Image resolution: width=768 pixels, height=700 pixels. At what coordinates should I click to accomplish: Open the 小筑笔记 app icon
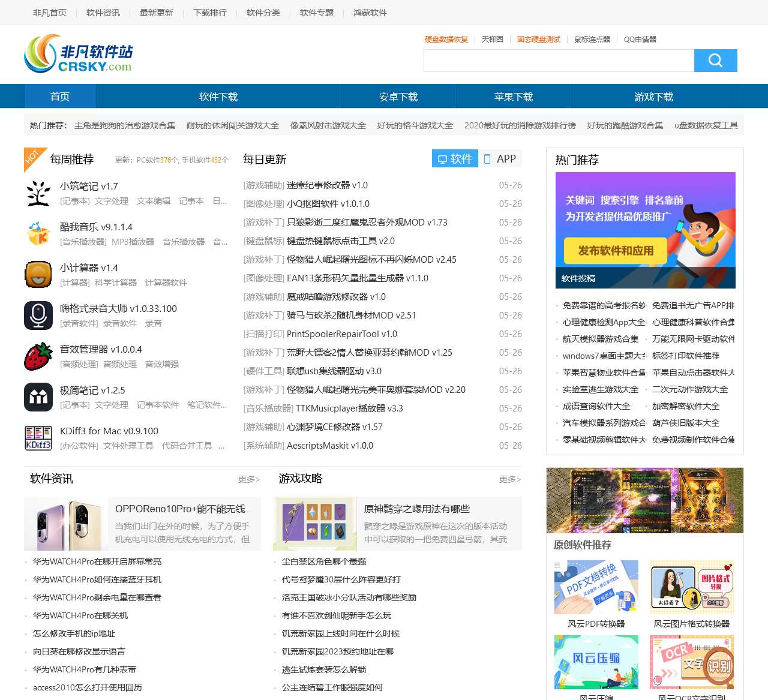coord(38,193)
